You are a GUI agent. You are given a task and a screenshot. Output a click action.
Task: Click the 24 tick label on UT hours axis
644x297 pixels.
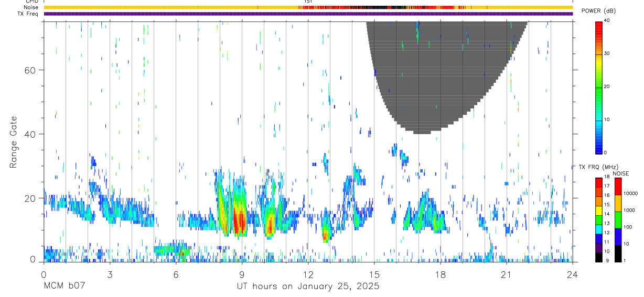pos(572,274)
